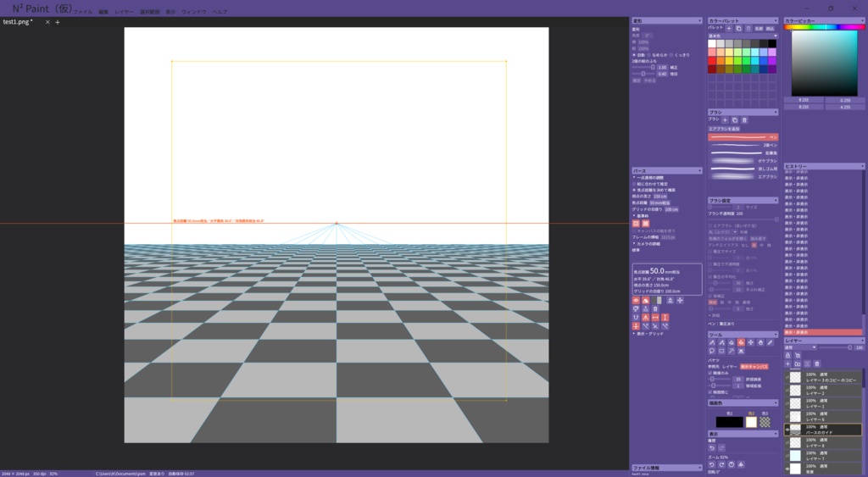Toggle visibility of レイヤー 2
This screenshot has width=868, height=477.
(787, 390)
